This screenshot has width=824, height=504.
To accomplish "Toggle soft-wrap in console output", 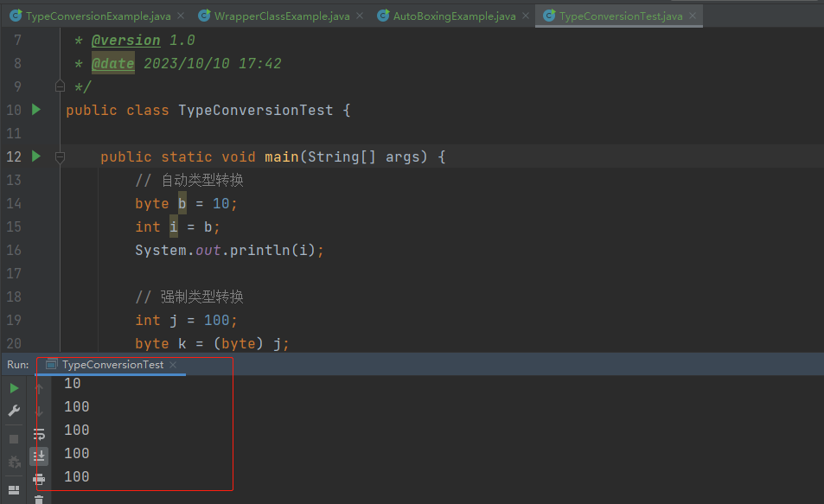I will coord(39,434).
